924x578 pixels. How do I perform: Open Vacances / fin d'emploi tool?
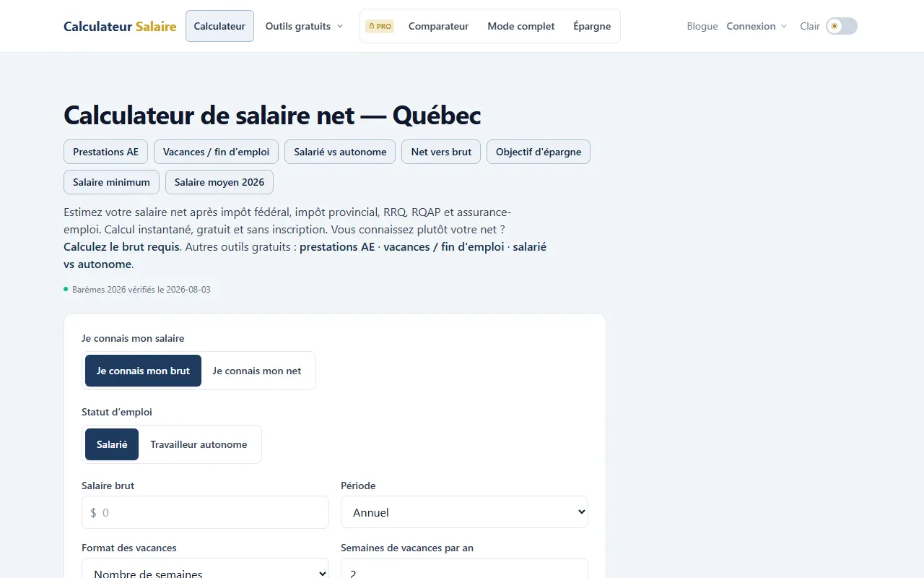[x=216, y=152]
